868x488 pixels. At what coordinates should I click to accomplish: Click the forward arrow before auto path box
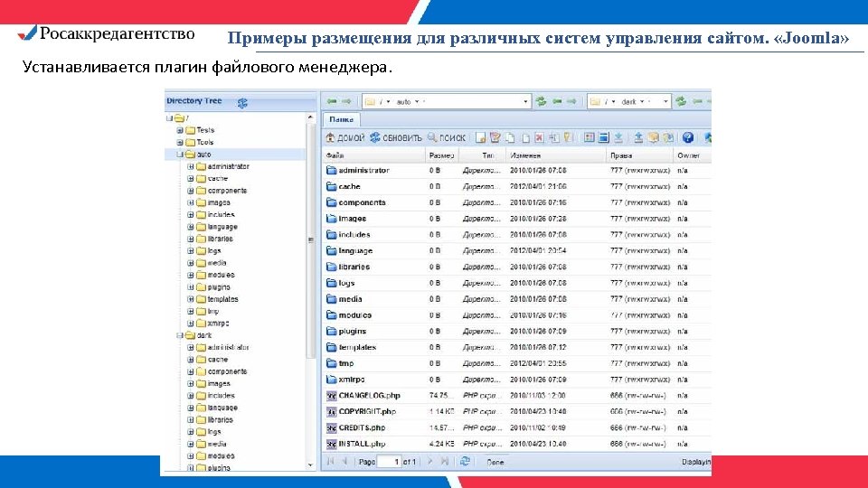click(x=346, y=101)
